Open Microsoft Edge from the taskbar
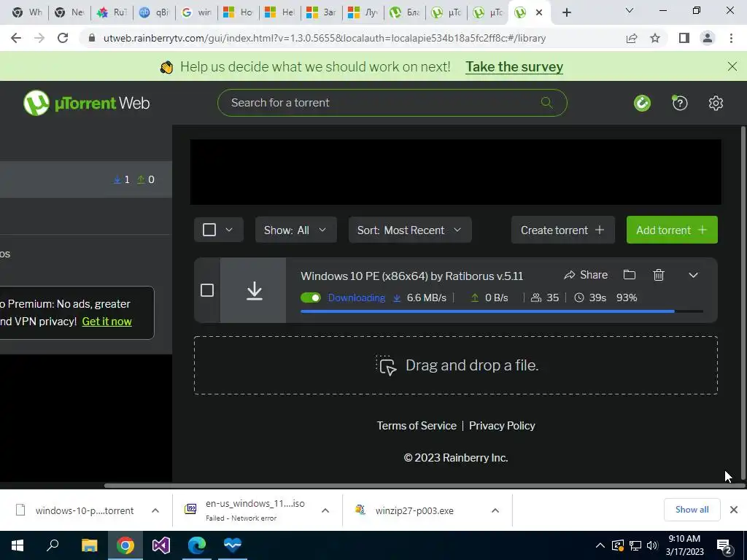 click(x=197, y=545)
